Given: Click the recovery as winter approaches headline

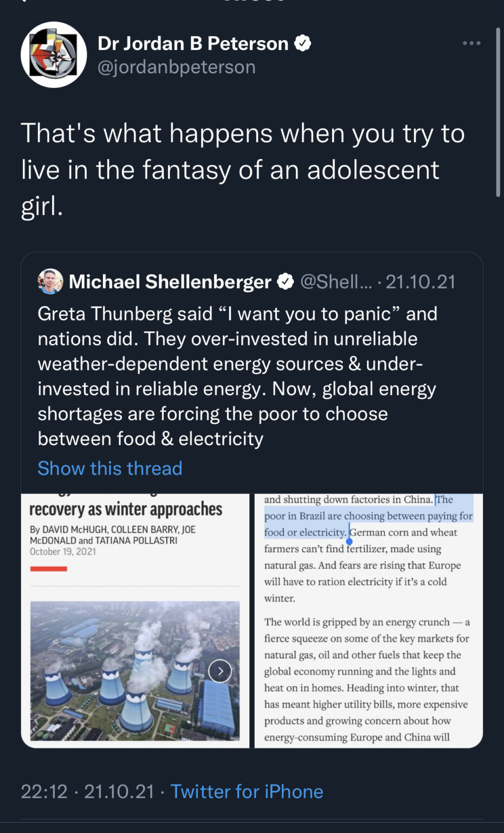Looking at the screenshot, I should (x=126, y=509).
